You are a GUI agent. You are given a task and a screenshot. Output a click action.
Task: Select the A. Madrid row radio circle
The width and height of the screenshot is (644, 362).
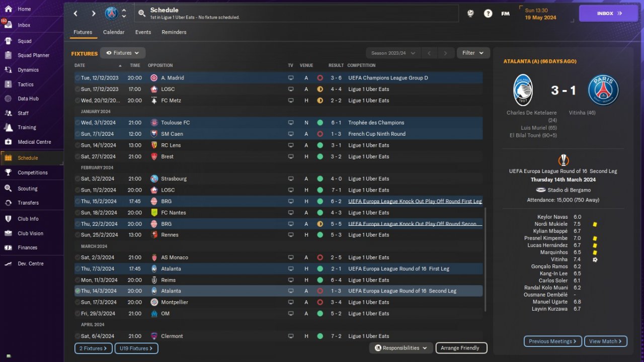[x=77, y=78]
